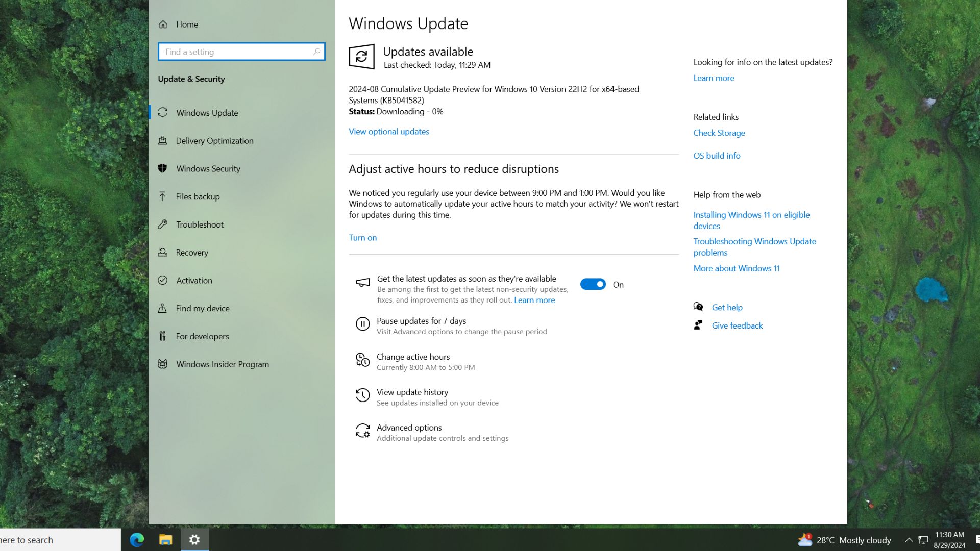980x551 pixels.
Task: Click the Windows Update sync icon in sidebar
Action: click(x=163, y=112)
